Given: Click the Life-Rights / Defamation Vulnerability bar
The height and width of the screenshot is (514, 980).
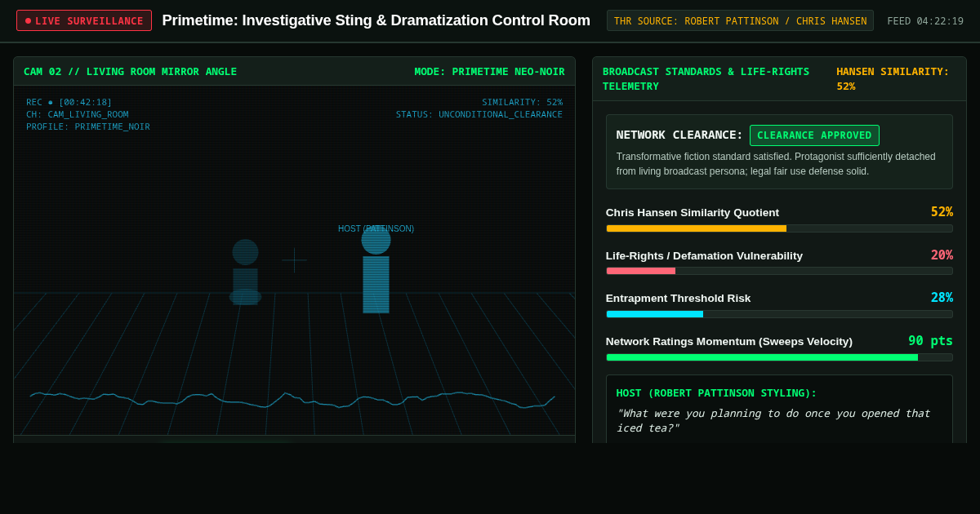Looking at the screenshot, I should (779, 271).
